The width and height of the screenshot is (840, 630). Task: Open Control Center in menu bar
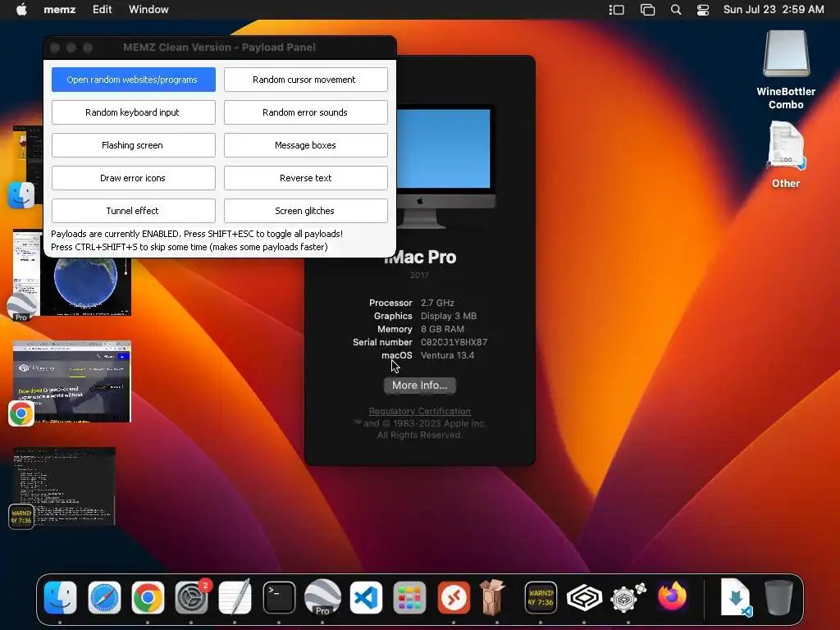coord(703,10)
